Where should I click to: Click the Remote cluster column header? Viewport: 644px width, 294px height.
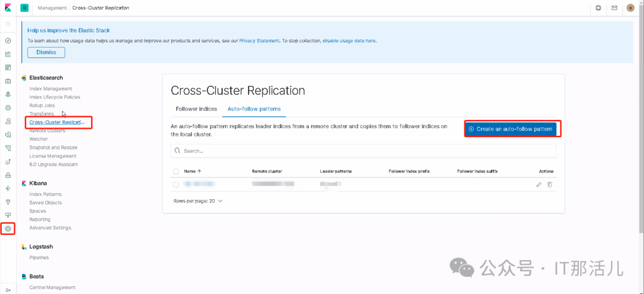click(x=267, y=171)
